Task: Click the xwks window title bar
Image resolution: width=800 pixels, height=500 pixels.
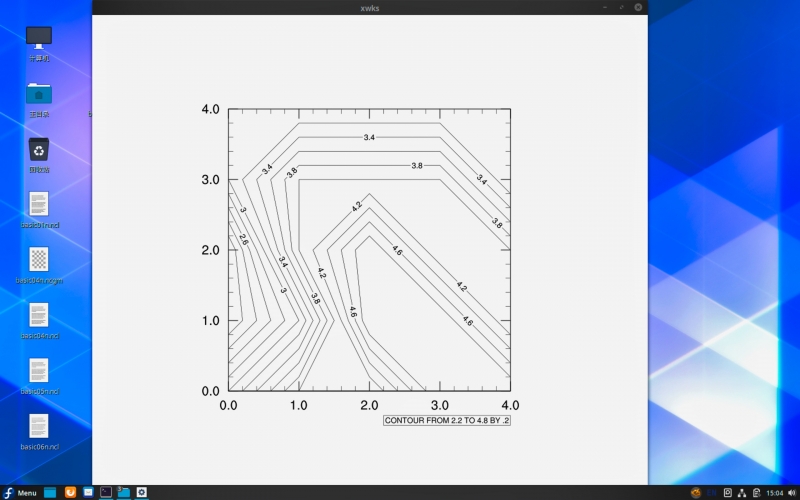Action: 370,7
